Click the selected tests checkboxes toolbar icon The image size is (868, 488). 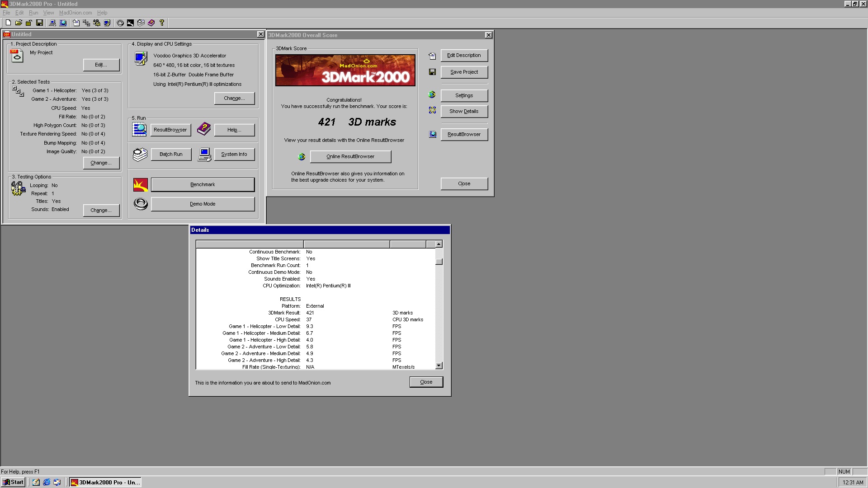86,23
